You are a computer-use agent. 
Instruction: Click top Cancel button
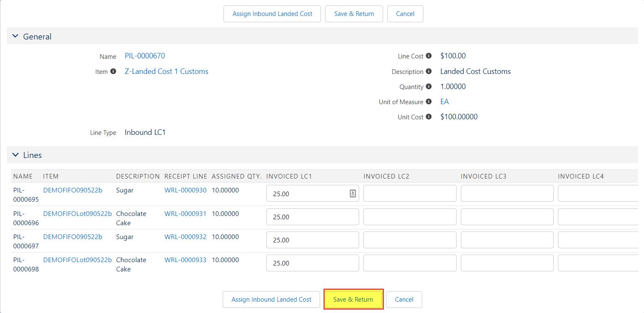405,14
